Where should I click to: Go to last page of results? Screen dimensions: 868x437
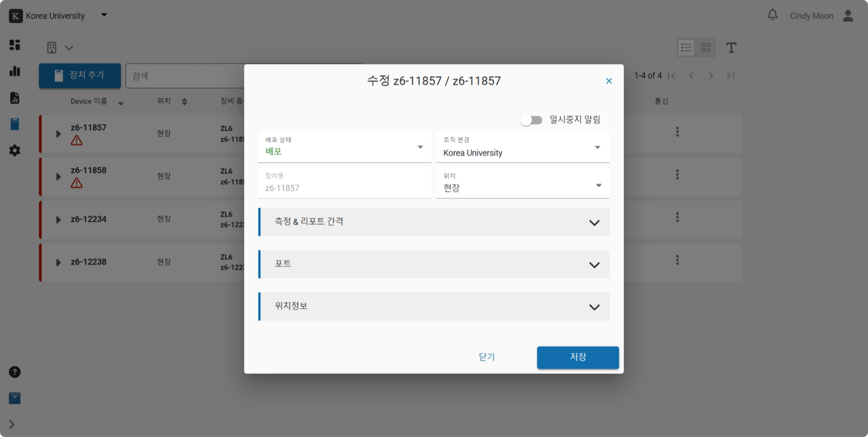click(731, 75)
